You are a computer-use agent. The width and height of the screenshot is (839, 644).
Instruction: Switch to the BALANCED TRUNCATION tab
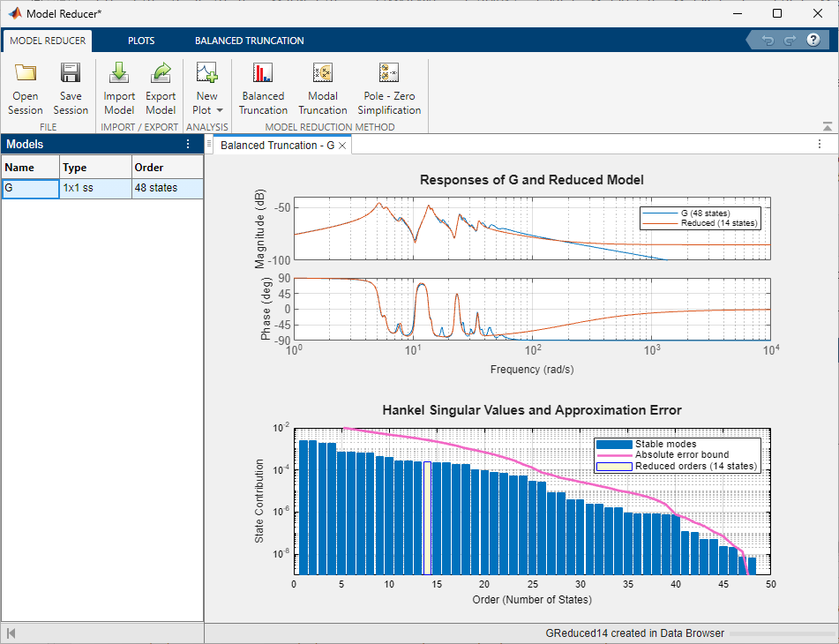[x=249, y=41]
